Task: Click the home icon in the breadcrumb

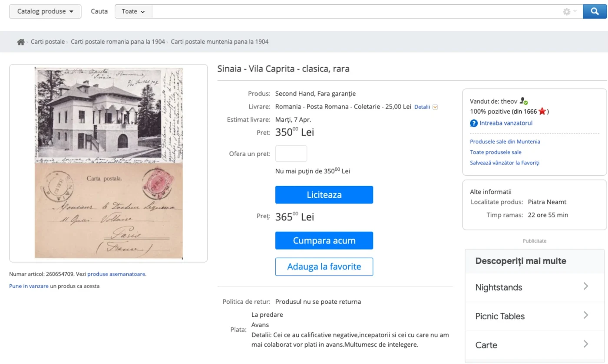Action: [20, 41]
